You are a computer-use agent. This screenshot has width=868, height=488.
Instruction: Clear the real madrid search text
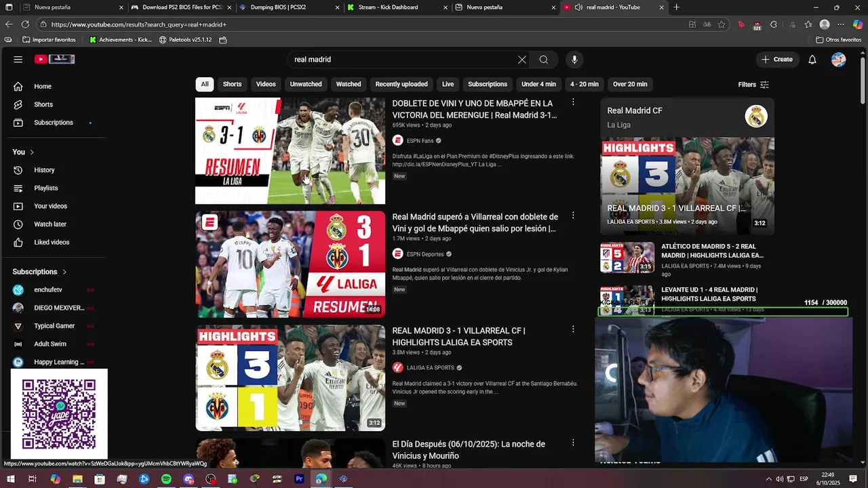(522, 60)
